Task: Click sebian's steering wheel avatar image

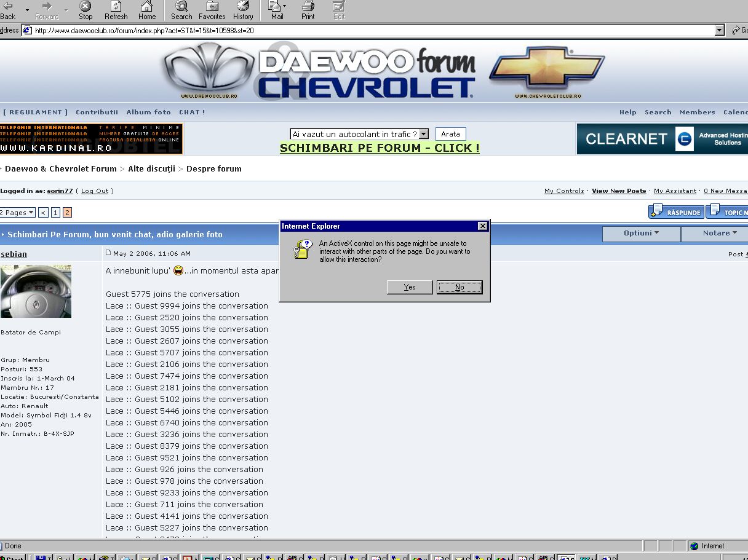Action: pyautogui.click(x=36, y=291)
